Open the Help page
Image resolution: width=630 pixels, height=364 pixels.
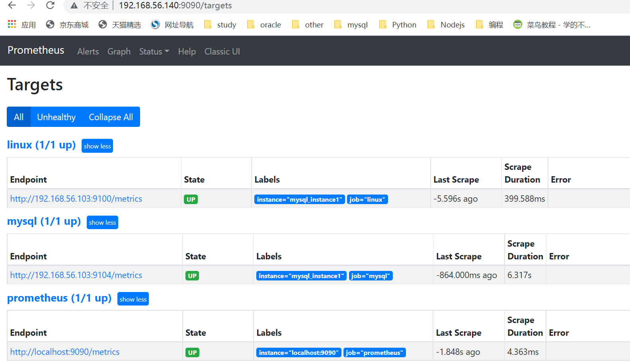(x=187, y=51)
